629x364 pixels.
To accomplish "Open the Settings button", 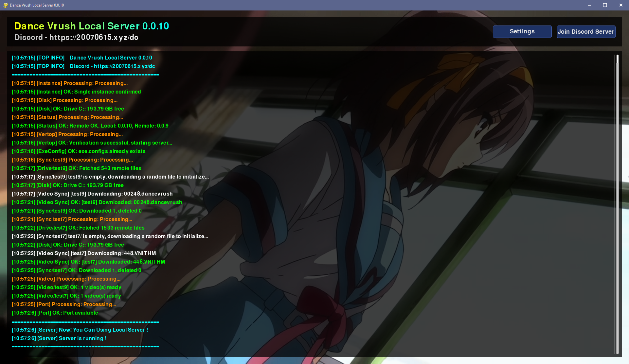I will point(522,32).
